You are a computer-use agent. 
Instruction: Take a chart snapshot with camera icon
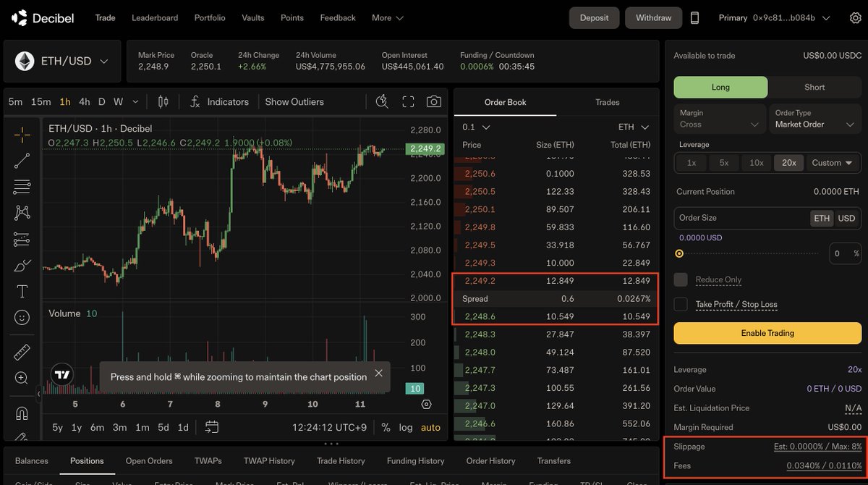click(x=433, y=102)
